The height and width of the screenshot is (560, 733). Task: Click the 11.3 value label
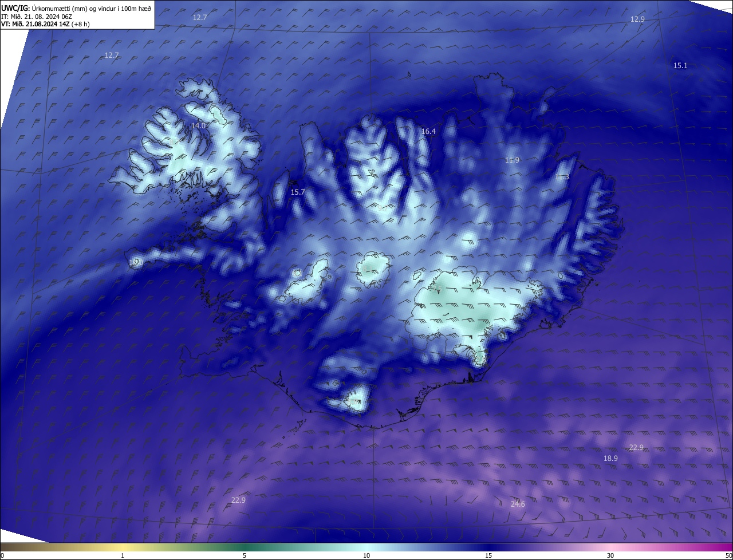pos(562,177)
